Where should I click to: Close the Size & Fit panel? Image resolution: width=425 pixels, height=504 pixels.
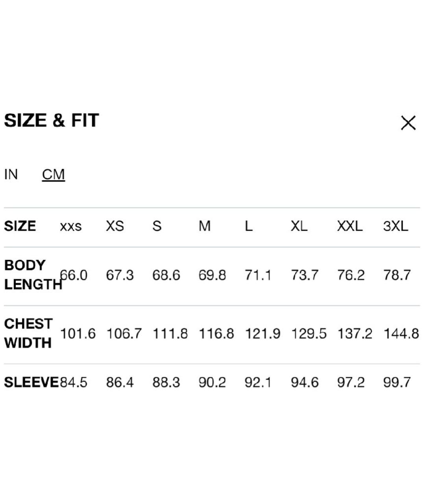click(x=408, y=123)
